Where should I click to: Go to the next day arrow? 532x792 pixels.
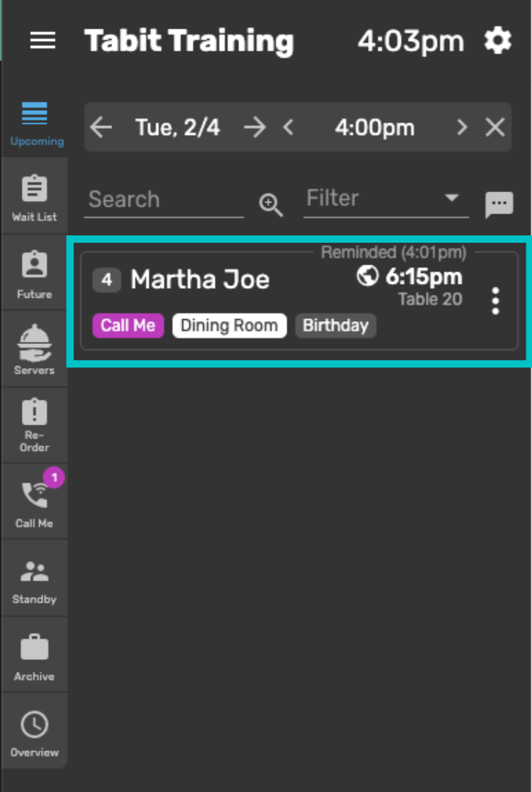tap(255, 128)
